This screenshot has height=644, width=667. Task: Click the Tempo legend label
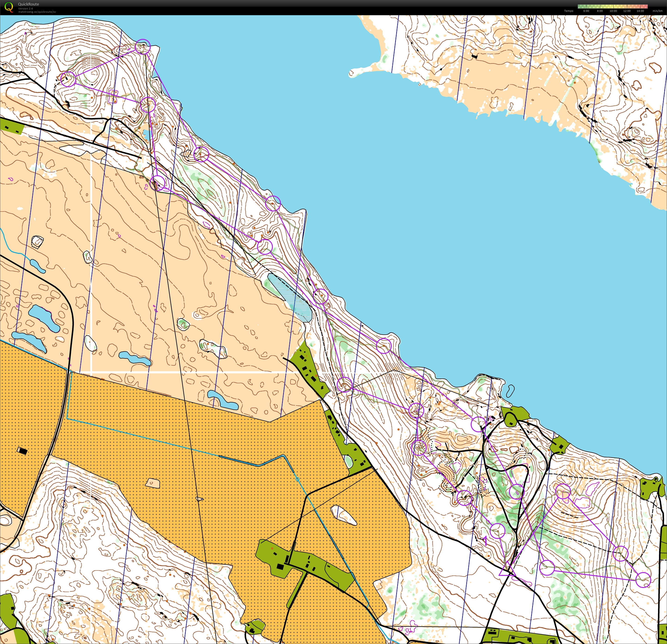coord(569,11)
